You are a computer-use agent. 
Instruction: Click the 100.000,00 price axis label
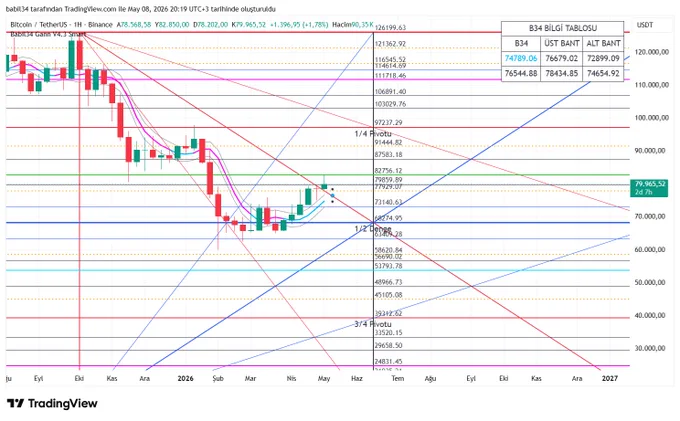[651, 118]
